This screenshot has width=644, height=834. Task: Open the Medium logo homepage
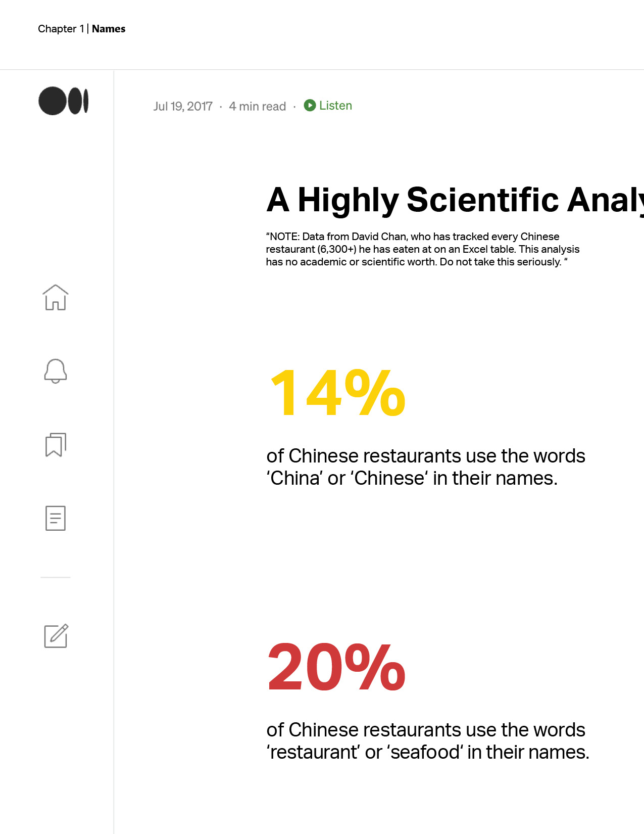tap(64, 101)
